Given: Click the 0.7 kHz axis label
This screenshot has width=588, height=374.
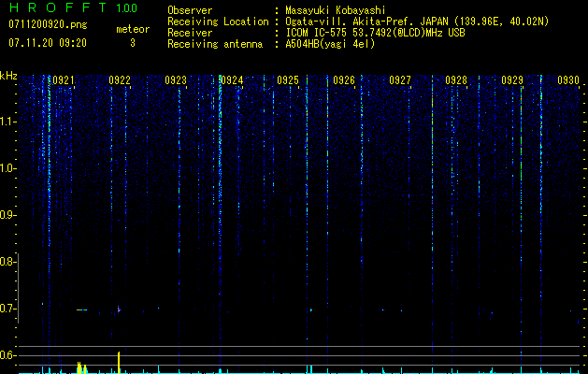Looking at the screenshot, I should (x=7, y=309).
